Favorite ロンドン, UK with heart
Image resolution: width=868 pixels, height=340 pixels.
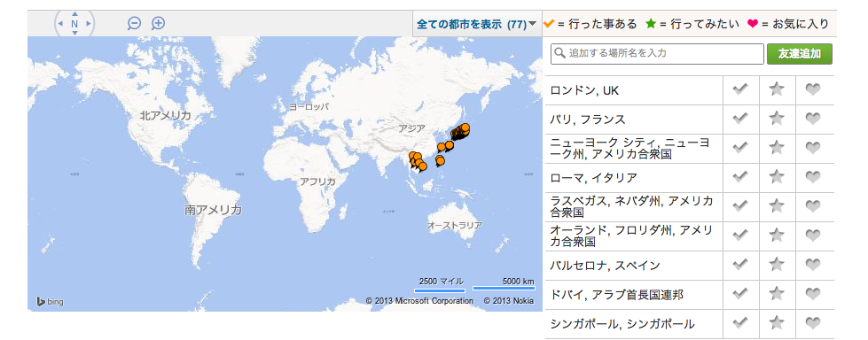tap(813, 89)
